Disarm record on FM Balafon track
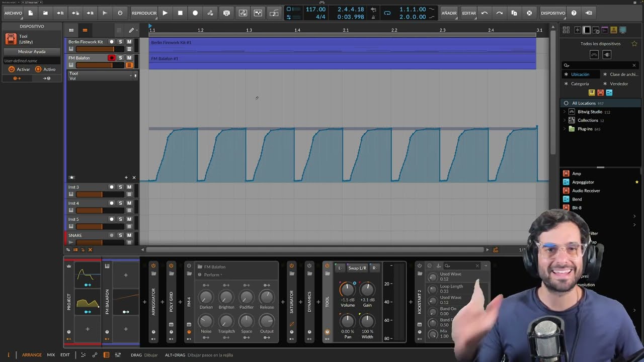The image size is (644, 362). (x=112, y=58)
